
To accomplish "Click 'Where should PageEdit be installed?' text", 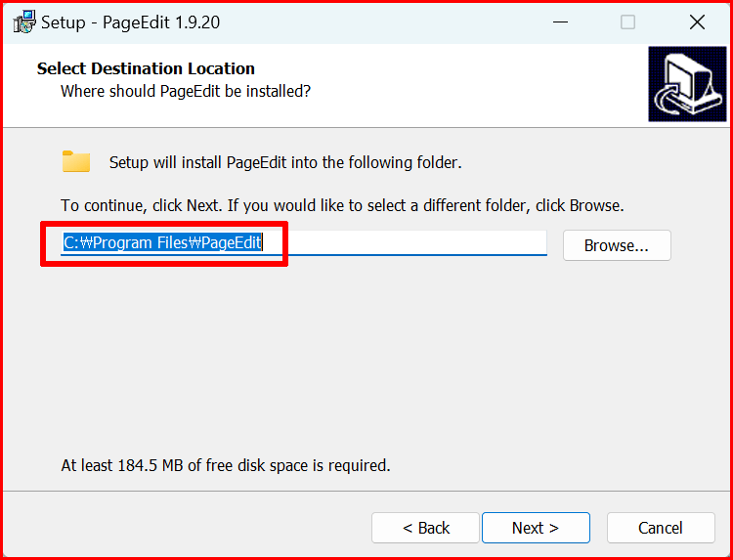I will coord(186,91).
